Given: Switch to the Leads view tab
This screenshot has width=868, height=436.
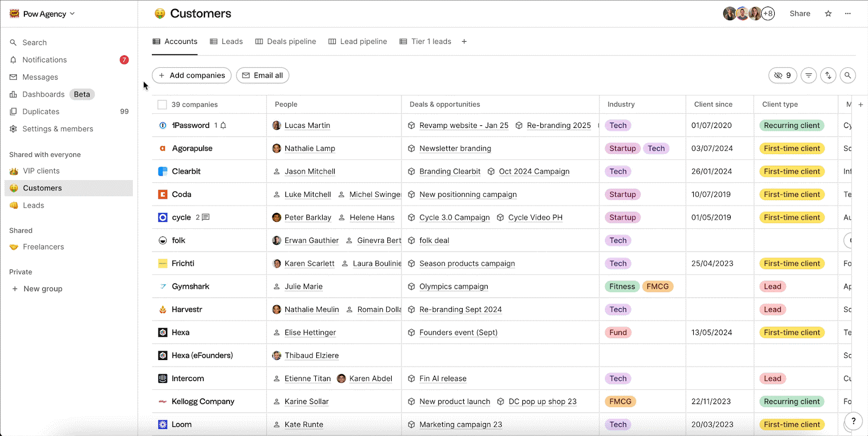Looking at the screenshot, I should (x=226, y=41).
